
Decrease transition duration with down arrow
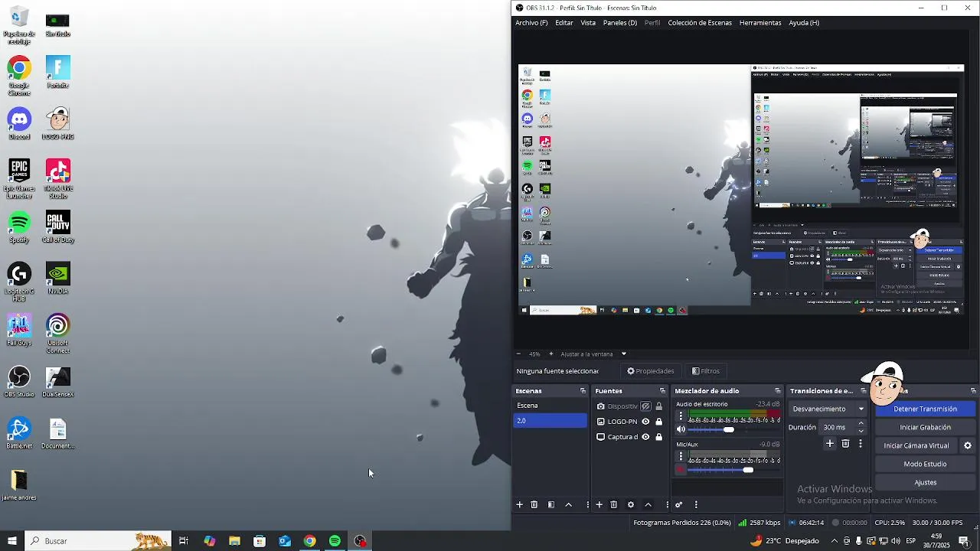(x=861, y=431)
